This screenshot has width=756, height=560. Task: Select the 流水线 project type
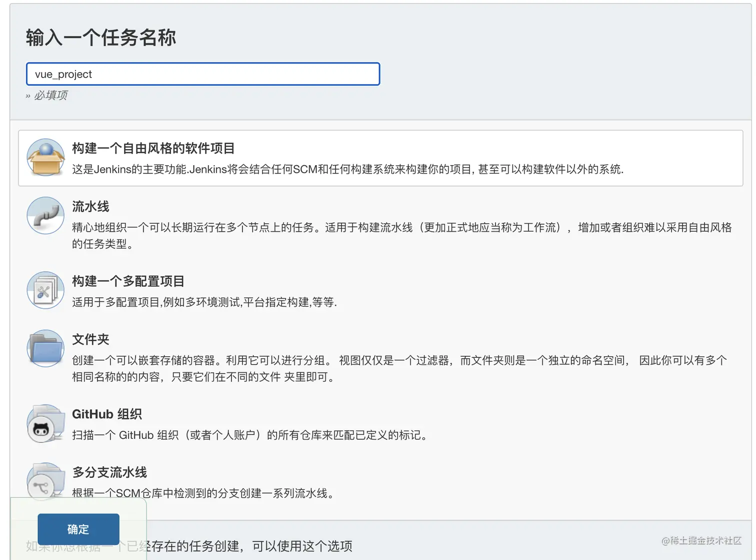point(90,206)
